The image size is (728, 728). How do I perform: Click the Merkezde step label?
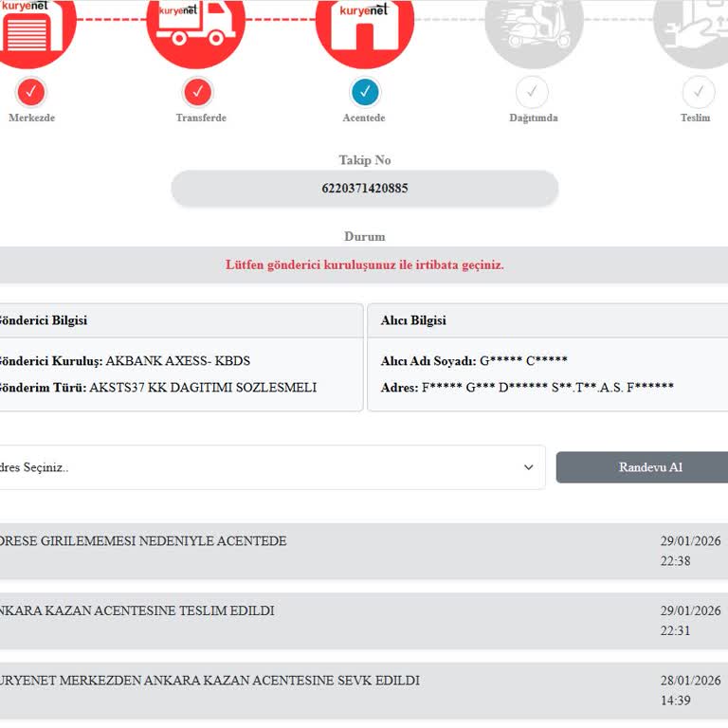(x=31, y=118)
